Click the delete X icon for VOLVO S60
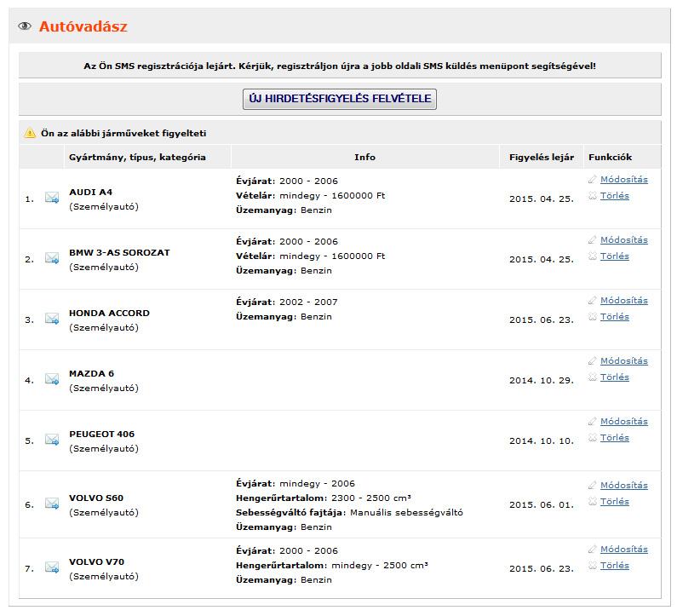Viewport: 677px width, 616px height. click(593, 502)
